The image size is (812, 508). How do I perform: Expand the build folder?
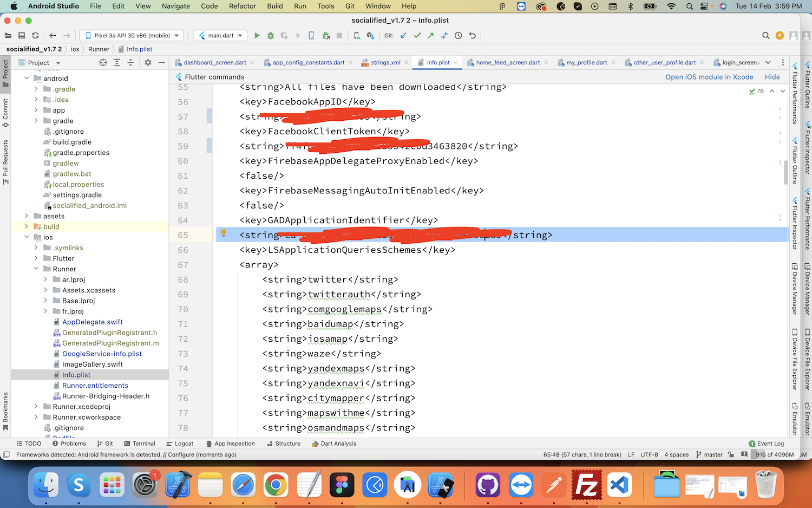tap(27, 226)
